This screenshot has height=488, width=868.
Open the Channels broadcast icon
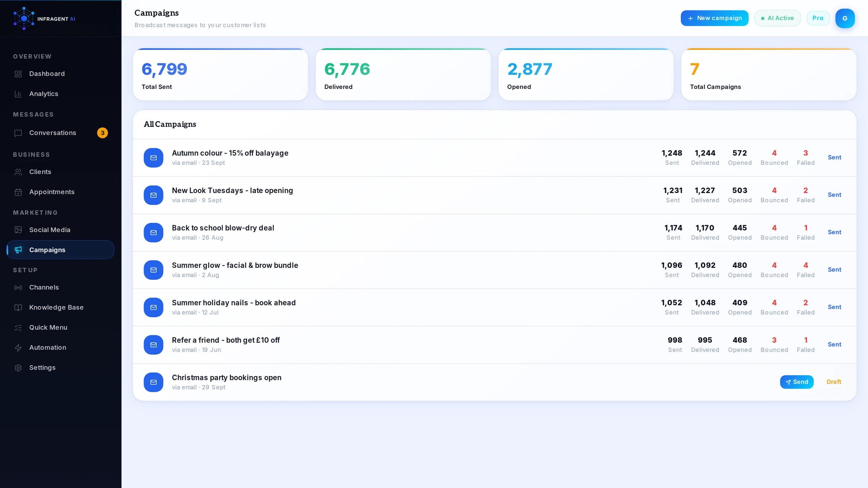[18, 287]
